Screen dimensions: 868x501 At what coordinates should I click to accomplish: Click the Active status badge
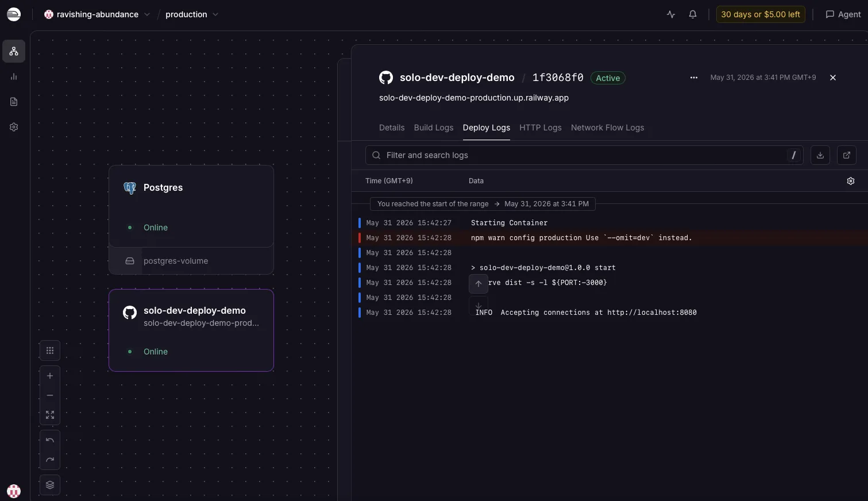[x=608, y=78]
